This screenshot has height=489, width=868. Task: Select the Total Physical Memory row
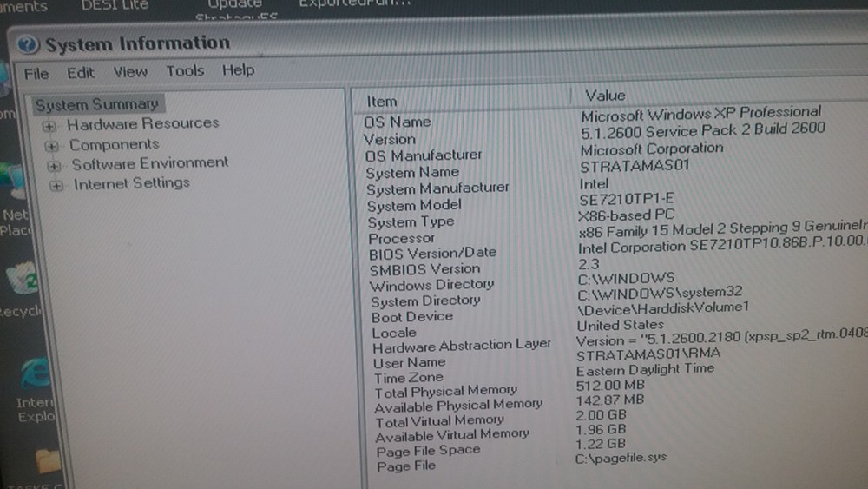(x=445, y=392)
